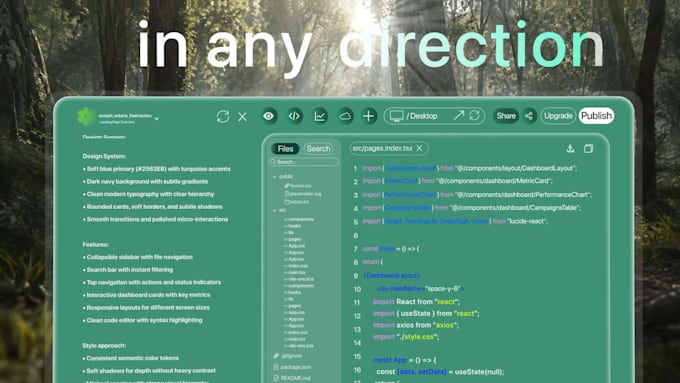Click the file search input field
Viewport: 680px width, 383px height.
point(303,162)
